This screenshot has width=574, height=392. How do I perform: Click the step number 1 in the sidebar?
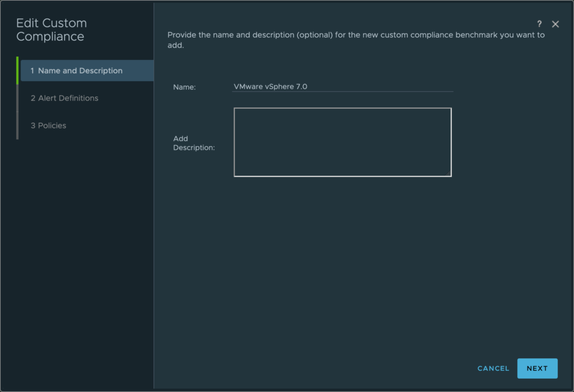coord(33,71)
